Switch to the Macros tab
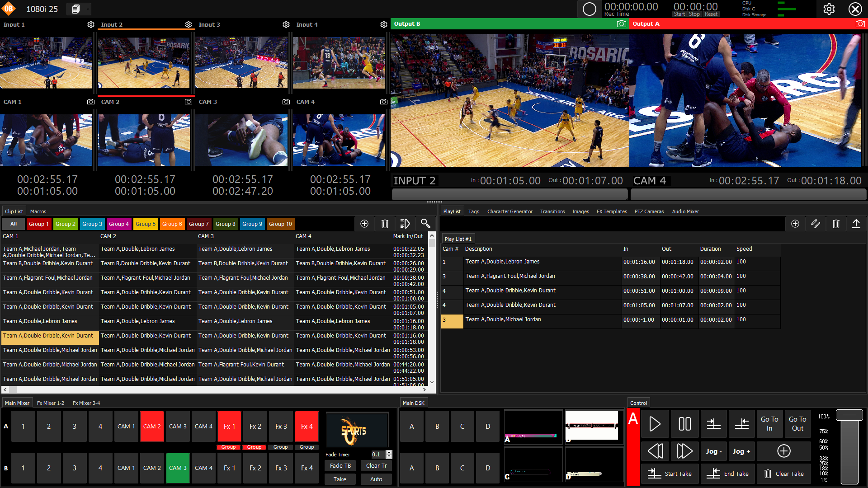 [38, 211]
